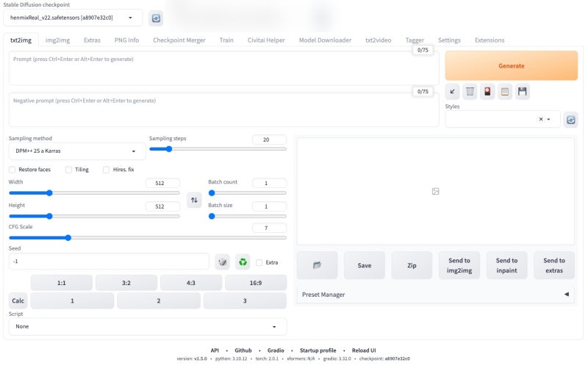Toggle the Hires. fix checkbox

[106, 170]
